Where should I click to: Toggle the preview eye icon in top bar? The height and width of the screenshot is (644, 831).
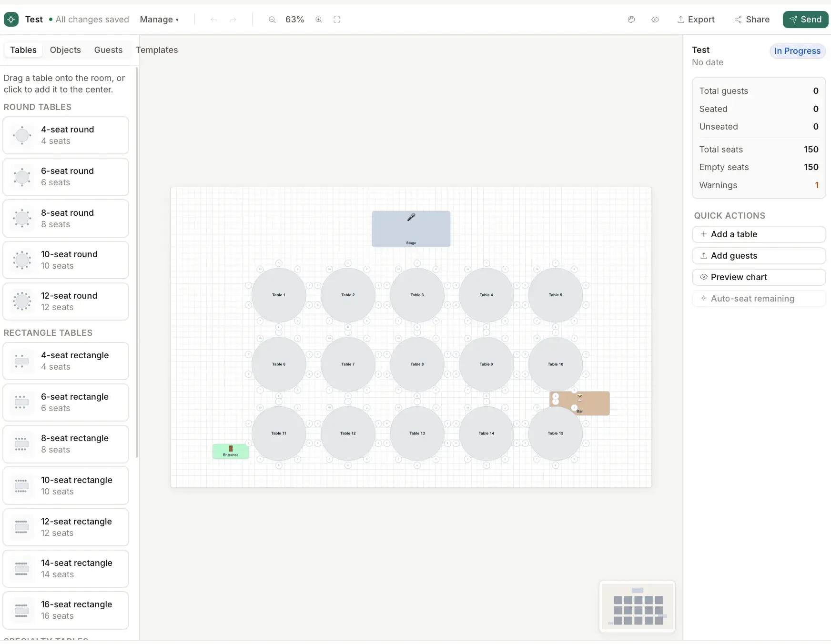[655, 20]
